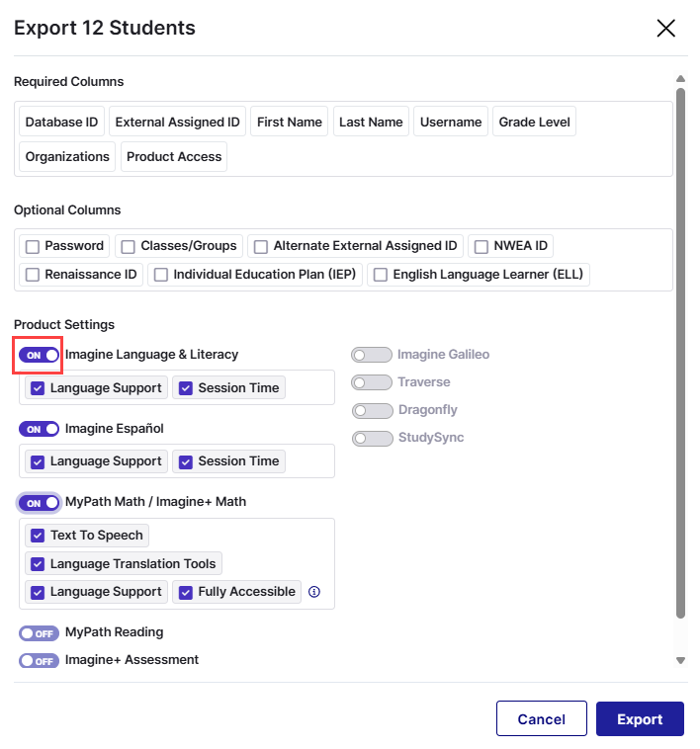Enable the MyPath Reading toggle
Image resolution: width=700 pixels, height=749 pixels.
(x=40, y=632)
